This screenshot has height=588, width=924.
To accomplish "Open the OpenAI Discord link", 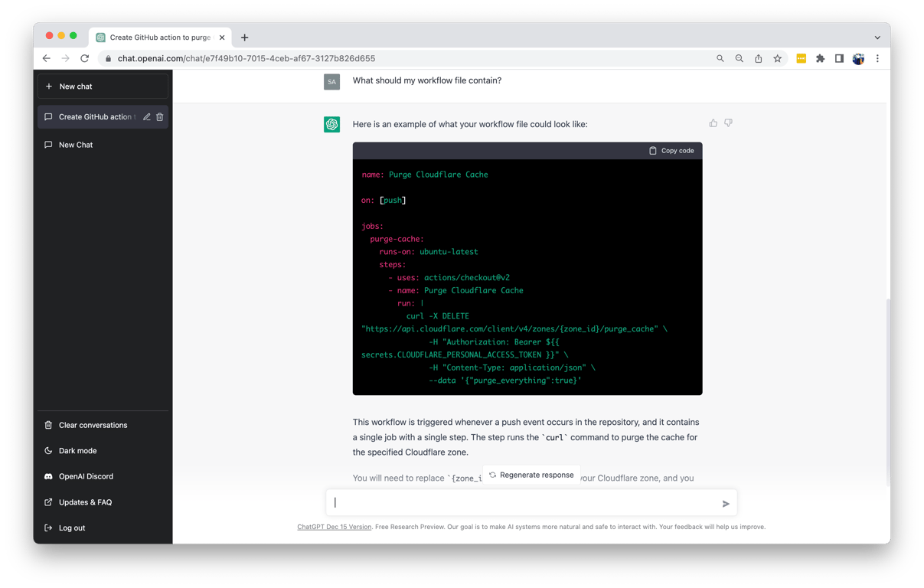I will pyautogui.click(x=103, y=476).
